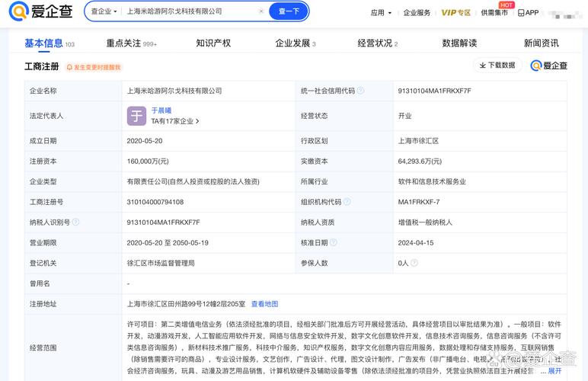Click the 软件和信息技术服务业 industry value
The image size is (588, 381).
point(432,181)
